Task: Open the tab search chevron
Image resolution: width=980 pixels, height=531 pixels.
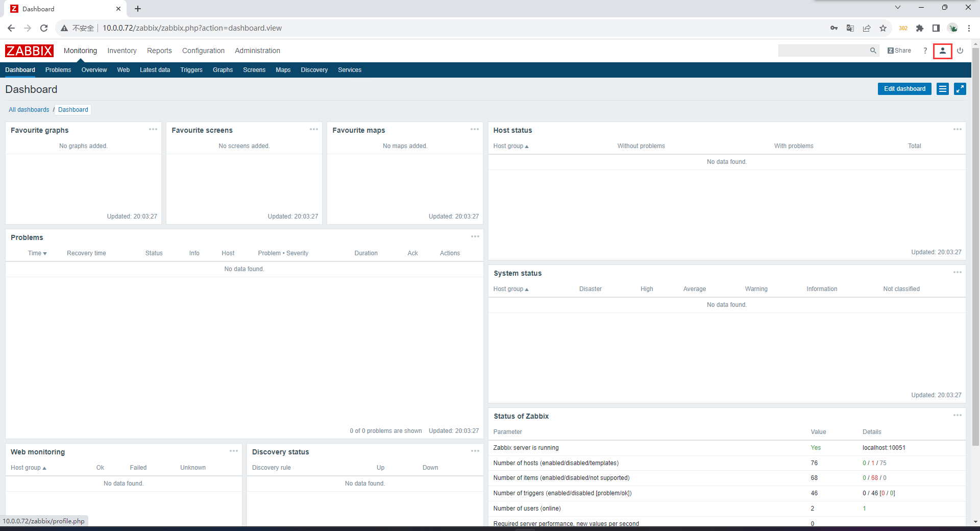Action: (898, 7)
